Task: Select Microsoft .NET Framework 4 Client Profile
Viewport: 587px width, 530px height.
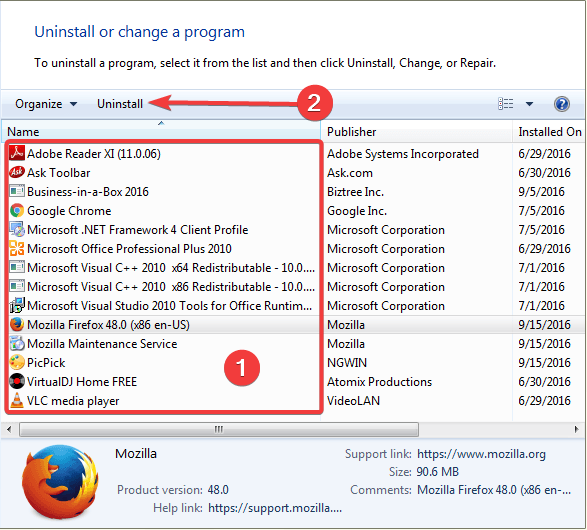Action: [x=137, y=229]
